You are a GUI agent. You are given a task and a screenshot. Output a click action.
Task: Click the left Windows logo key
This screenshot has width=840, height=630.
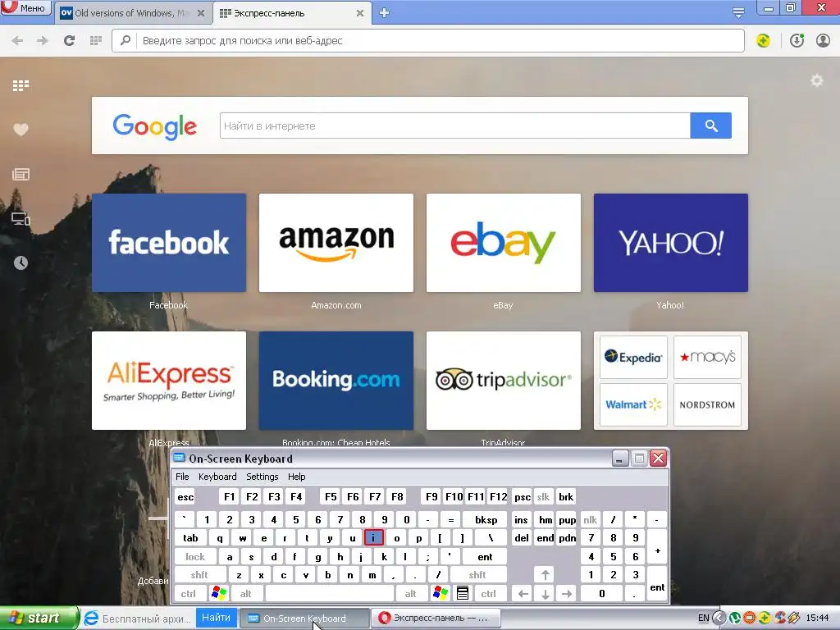(219, 594)
